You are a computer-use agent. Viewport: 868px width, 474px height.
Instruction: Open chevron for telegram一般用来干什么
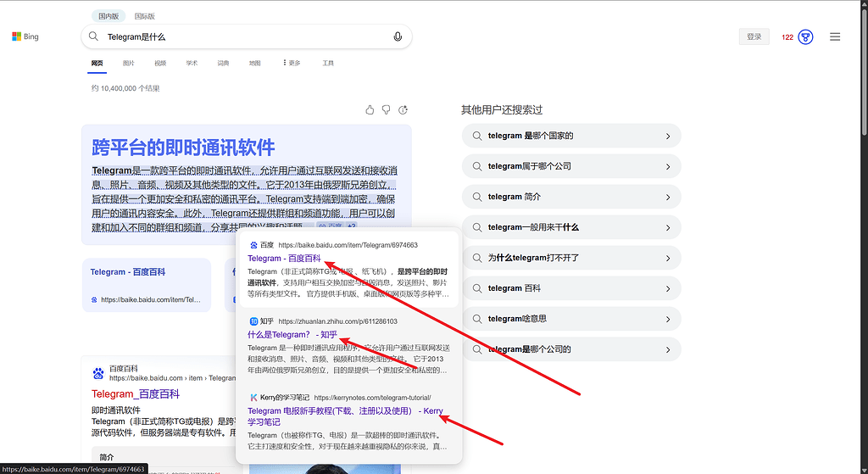668,227
